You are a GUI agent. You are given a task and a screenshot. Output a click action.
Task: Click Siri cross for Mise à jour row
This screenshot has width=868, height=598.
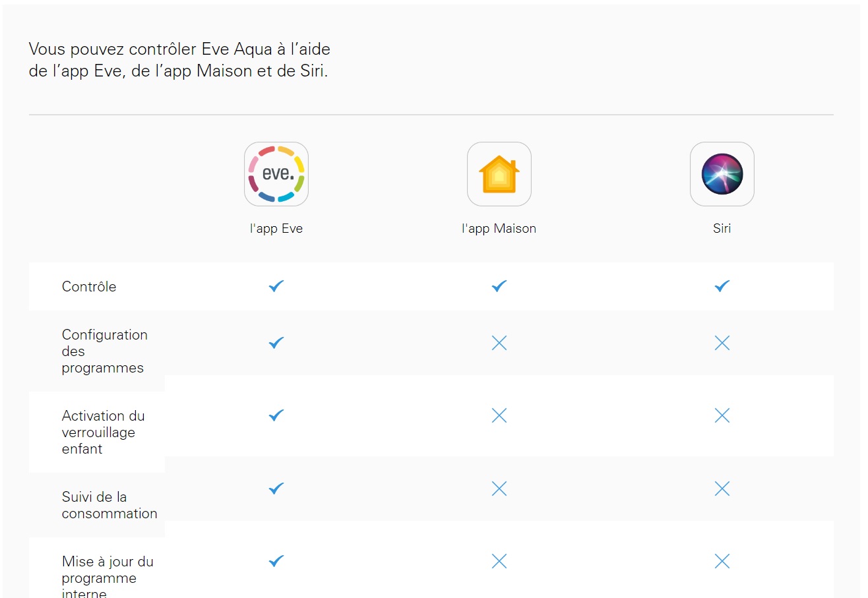pos(722,561)
